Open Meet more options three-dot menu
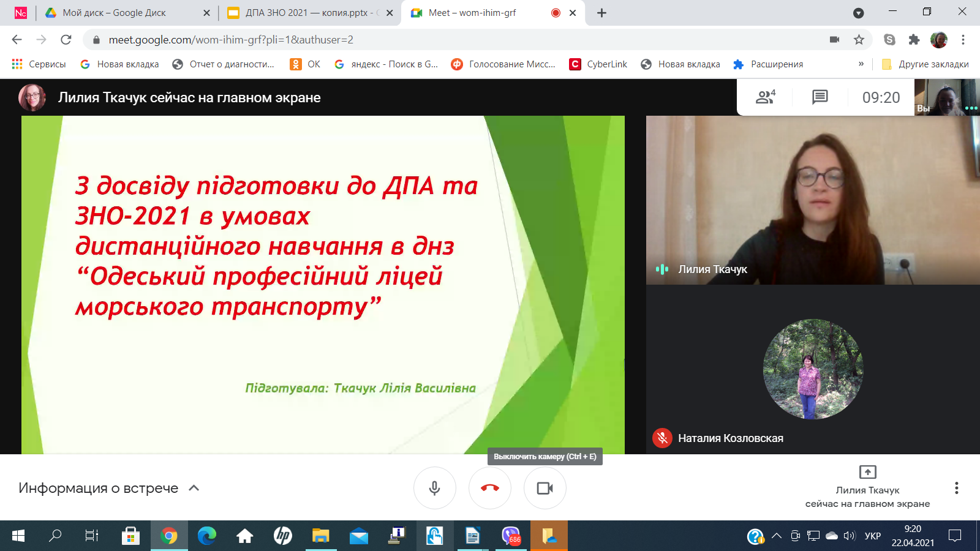The width and height of the screenshot is (980, 551). [956, 488]
